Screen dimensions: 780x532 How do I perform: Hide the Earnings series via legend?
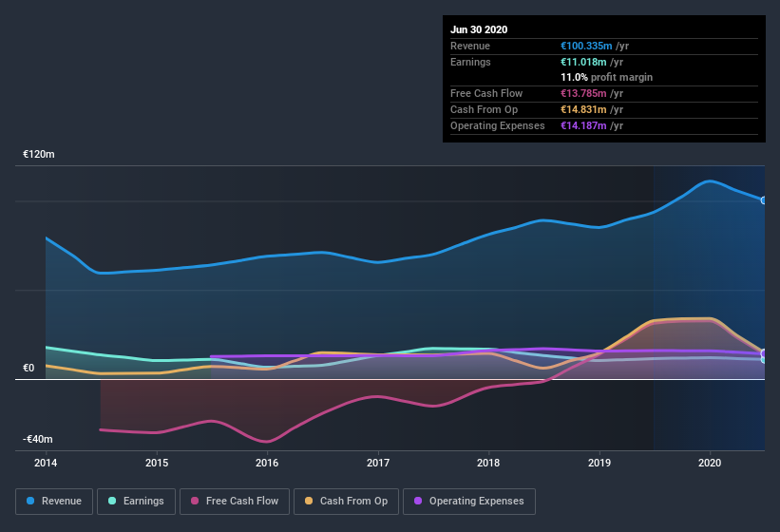(x=136, y=501)
